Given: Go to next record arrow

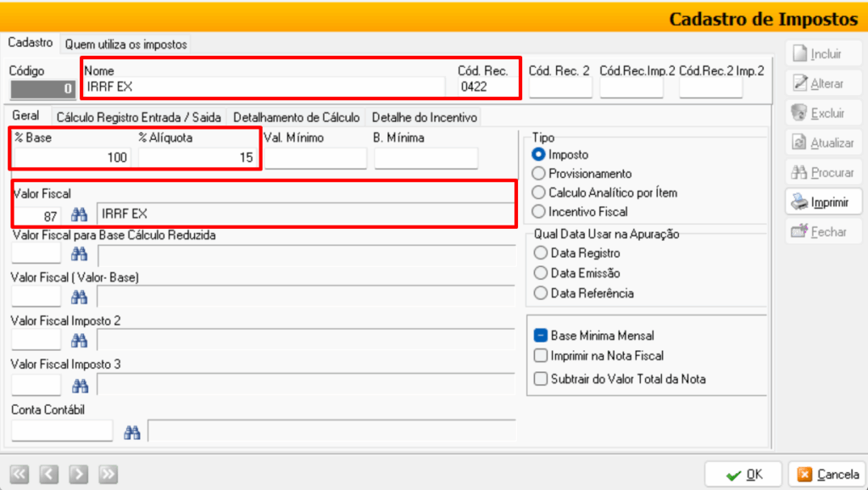Looking at the screenshot, I should (x=79, y=474).
